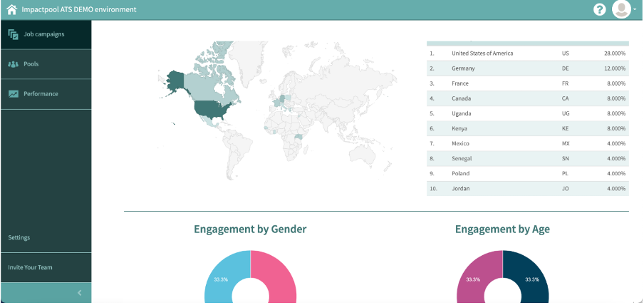Select the Senegal table row

(x=528, y=159)
